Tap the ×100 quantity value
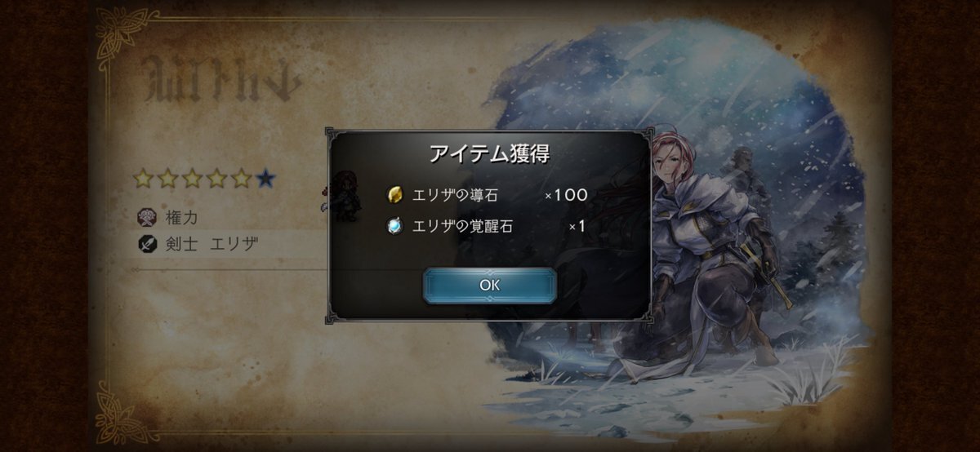The image size is (980, 452). click(x=566, y=195)
